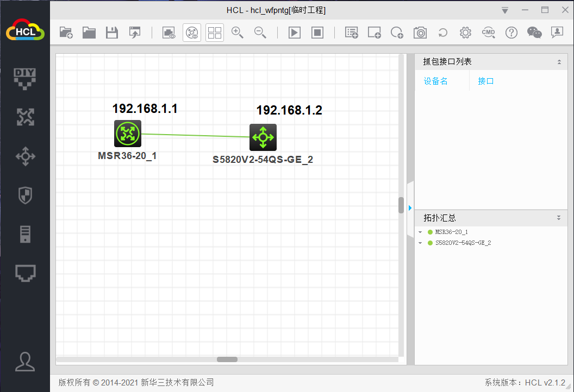Select the cable connection port icon in sidebar
This screenshot has width=574, height=392.
point(25,273)
